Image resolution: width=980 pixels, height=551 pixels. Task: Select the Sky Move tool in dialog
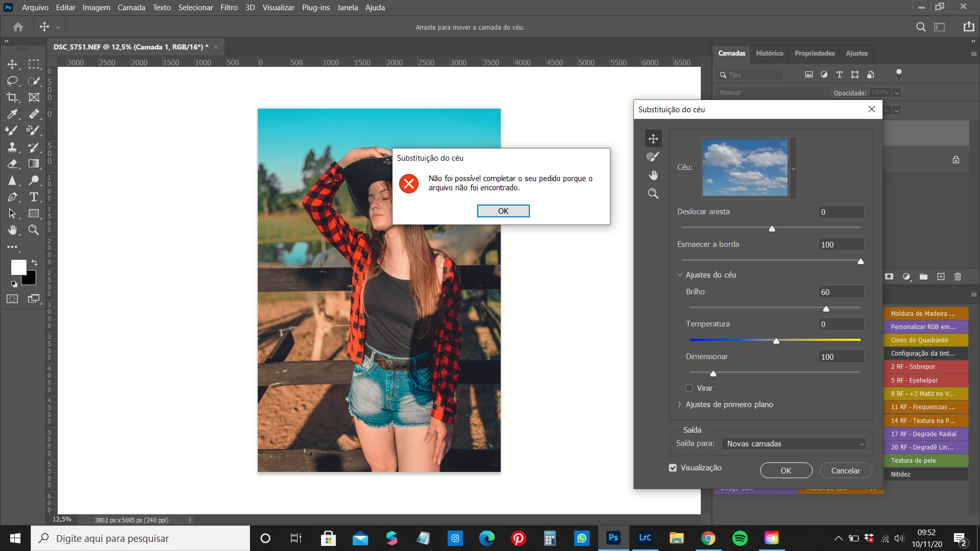point(653,138)
